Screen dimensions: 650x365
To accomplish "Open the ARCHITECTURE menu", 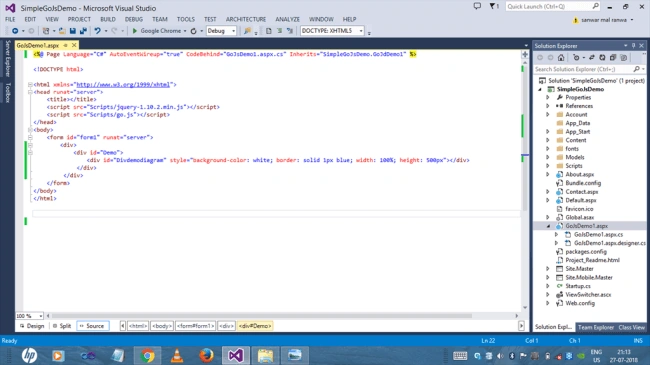I will [246, 19].
